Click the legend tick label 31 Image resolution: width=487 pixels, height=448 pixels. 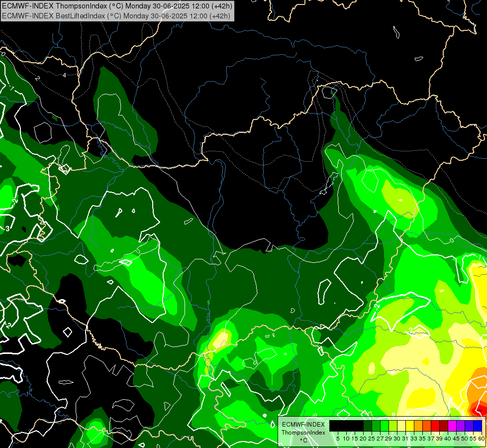pos(405,439)
